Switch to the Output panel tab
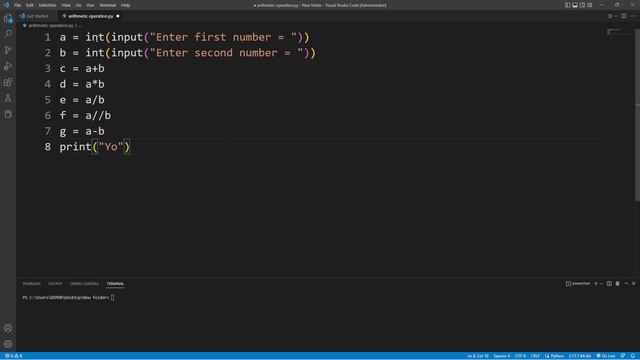 55,284
